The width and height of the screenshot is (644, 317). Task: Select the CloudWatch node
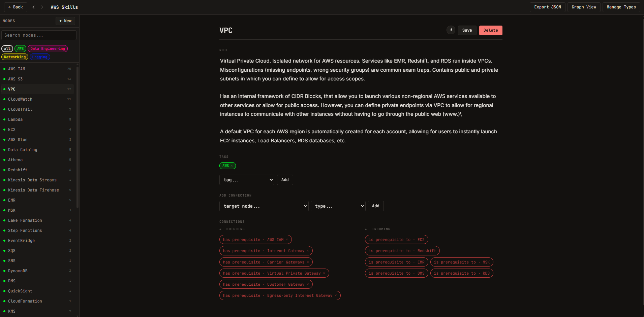[x=37, y=99]
